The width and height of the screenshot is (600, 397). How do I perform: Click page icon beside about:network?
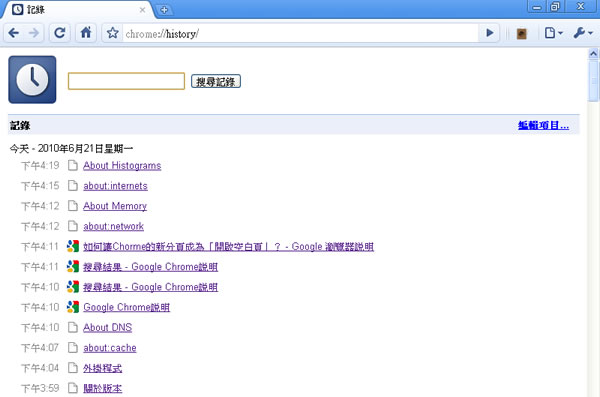pyautogui.click(x=73, y=226)
